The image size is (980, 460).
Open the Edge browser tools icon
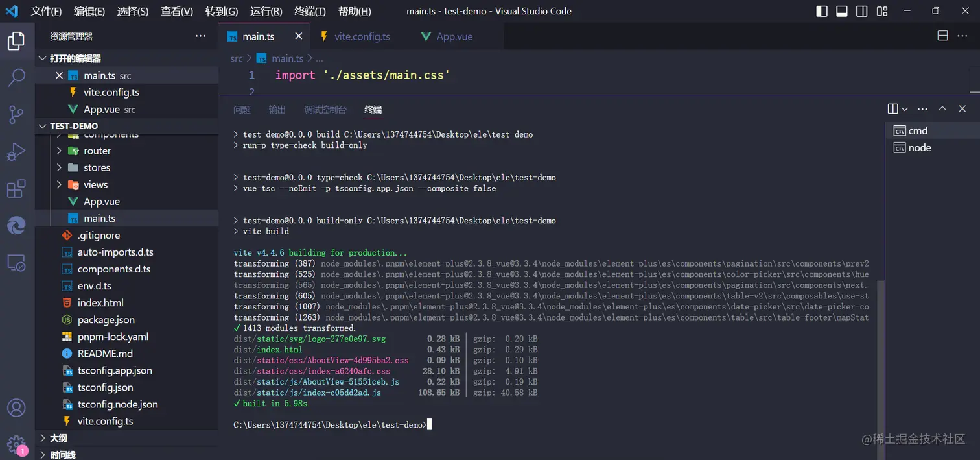point(16,226)
